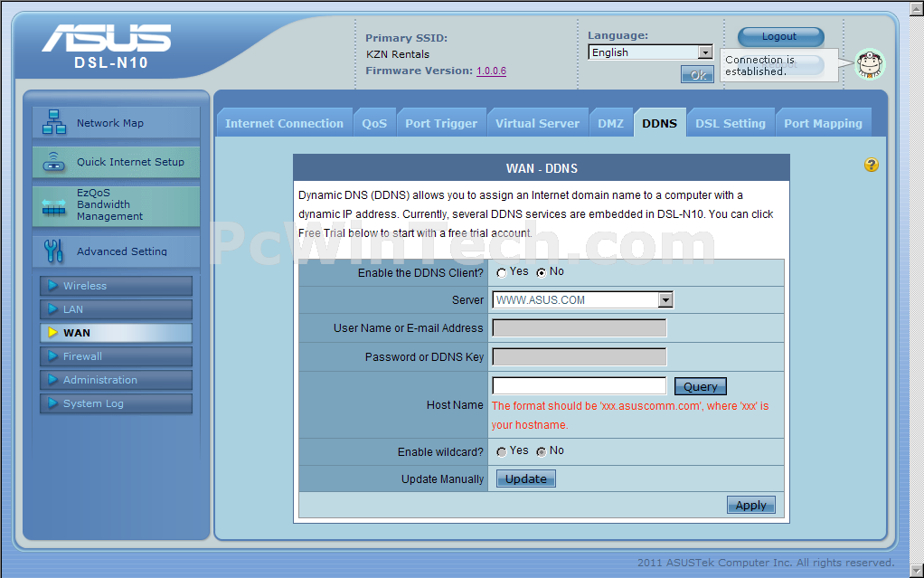Click the arrow icon beside LAN

tap(52, 309)
